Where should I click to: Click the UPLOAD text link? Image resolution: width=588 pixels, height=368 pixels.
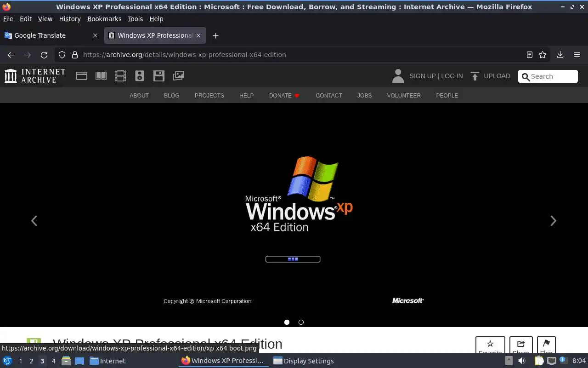[497, 76]
